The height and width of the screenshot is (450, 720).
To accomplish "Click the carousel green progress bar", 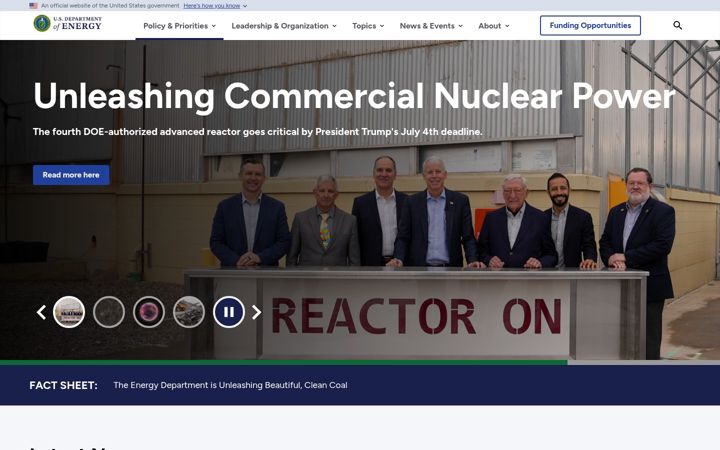I will click(x=284, y=362).
